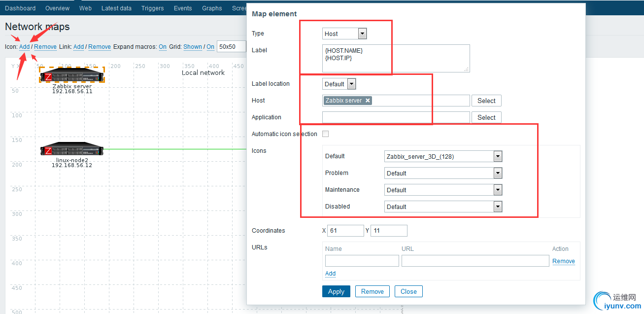Open the grid size 50x50 dropdown

coord(232,47)
